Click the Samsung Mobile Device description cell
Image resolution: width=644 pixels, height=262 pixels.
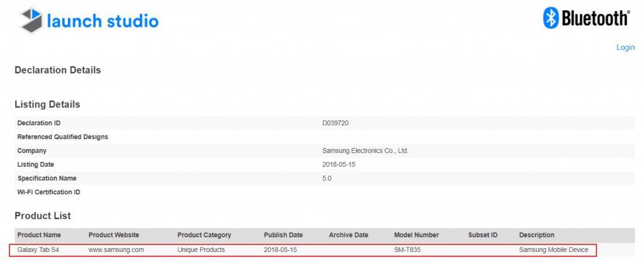pyautogui.click(x=553, y=250)
